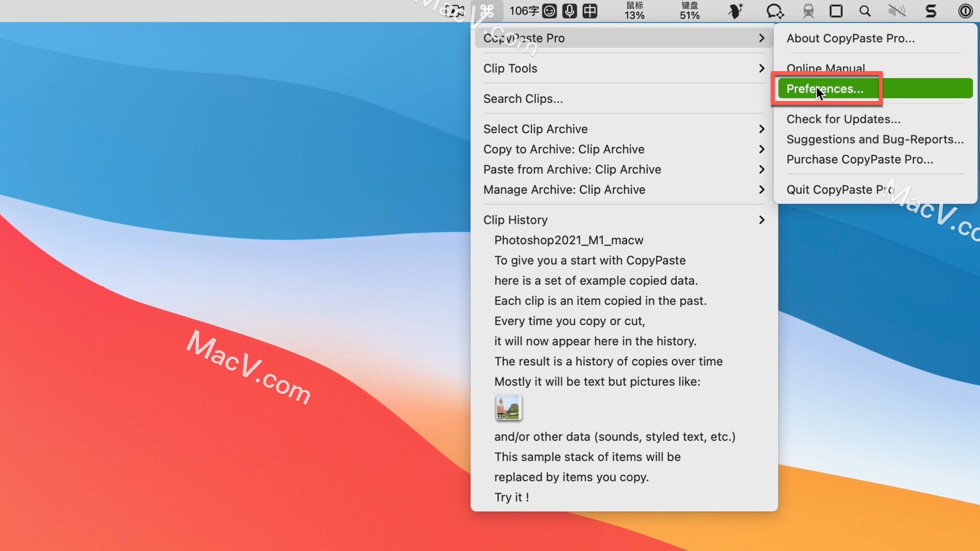Click the S-shaped icon in menu bar
Viewport: 980px width, 551px height.
(931, 11)
